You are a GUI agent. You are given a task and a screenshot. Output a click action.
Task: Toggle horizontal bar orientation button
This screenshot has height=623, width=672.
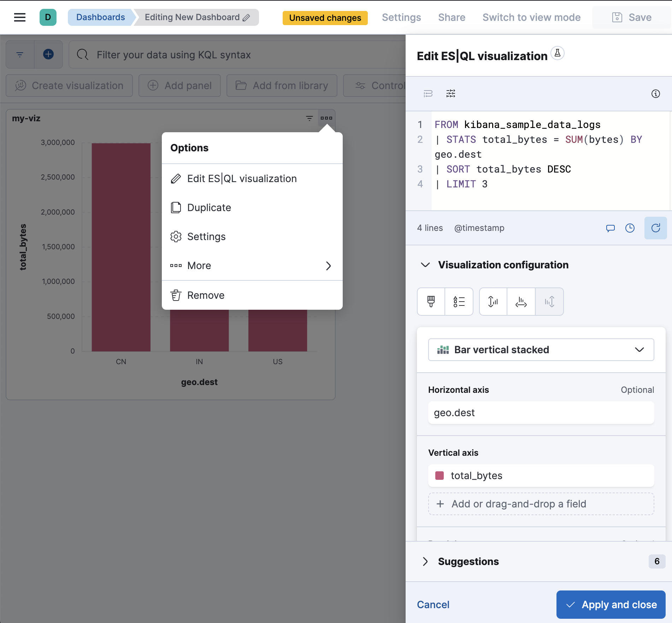point(520,302)
